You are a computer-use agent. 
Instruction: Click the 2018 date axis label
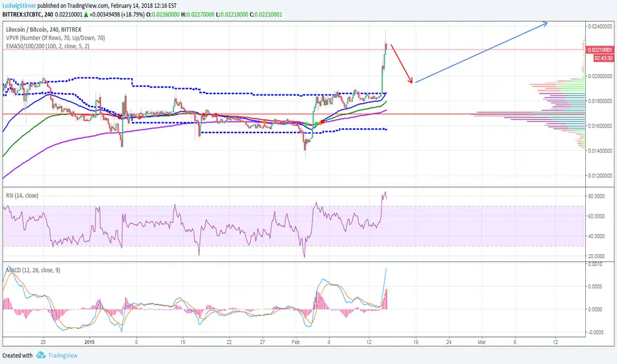point(90,342)
